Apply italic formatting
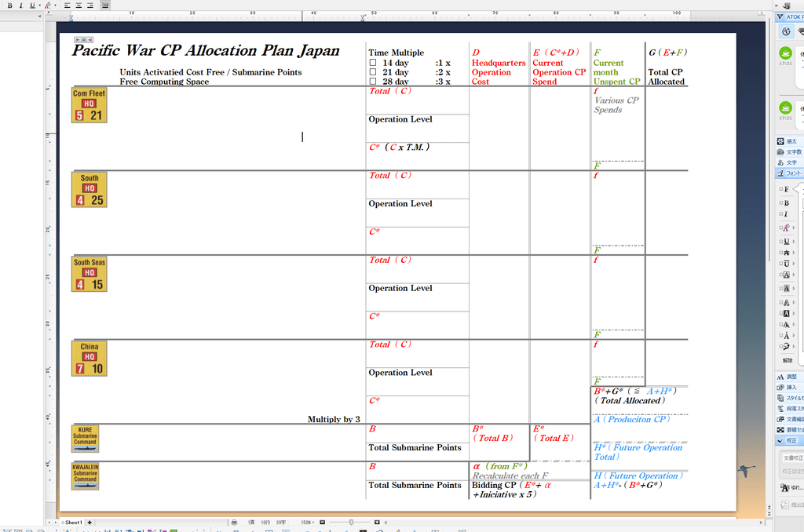This screenshot has width=804, height=532. pyautogui.click(x=21, y=5)
